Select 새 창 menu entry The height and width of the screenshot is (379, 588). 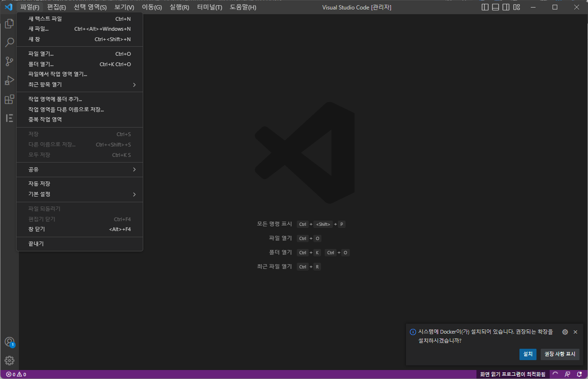point(79,39)
